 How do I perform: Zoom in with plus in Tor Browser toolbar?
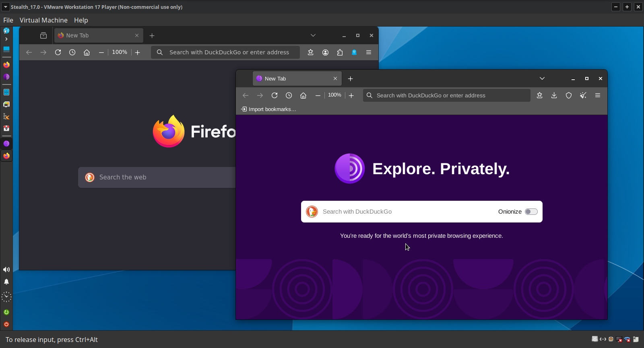coord(351,95)
